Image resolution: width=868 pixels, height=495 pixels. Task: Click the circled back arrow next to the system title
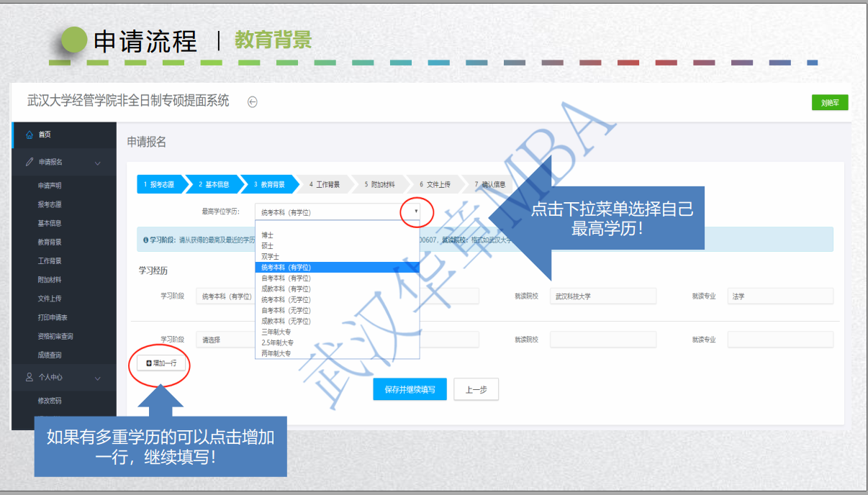click(252, 102)
